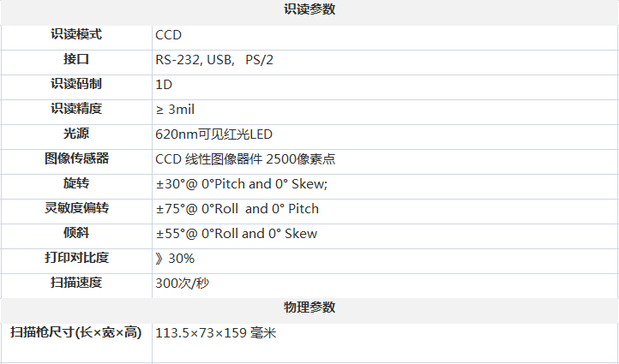Select the 识读模式 row label
Image resolution: width=619 pixels, height=364 pixels.
click(76, 35)
